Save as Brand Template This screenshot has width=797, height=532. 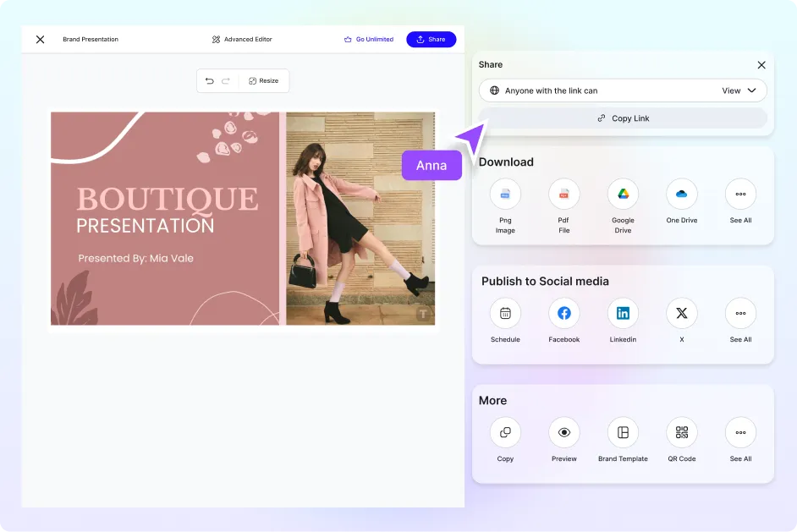pyautogui.click(x=623, y=433)
